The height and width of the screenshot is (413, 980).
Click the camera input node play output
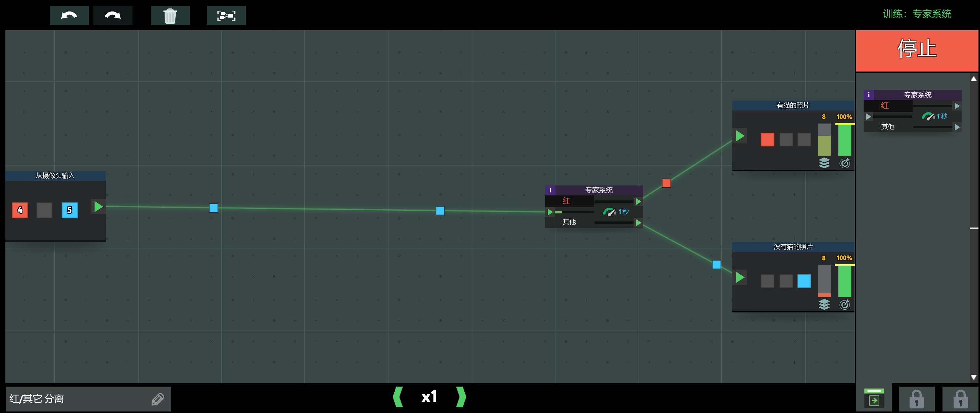click(x=98, y=206)
